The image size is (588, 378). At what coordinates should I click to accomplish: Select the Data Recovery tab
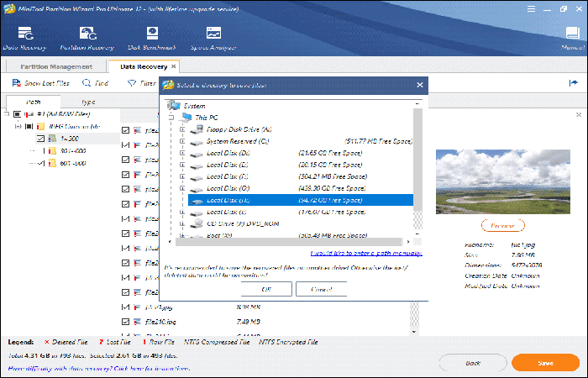click(x=144, y=66)
